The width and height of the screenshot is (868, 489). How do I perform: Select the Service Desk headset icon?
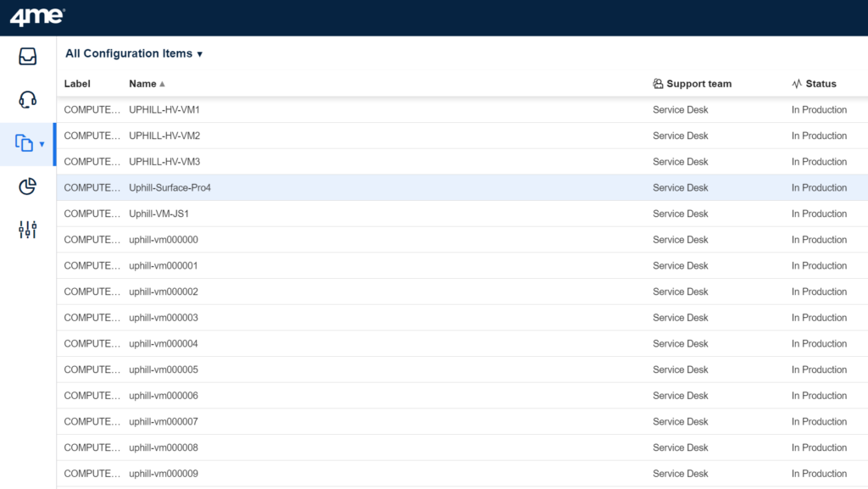[27, 99]
